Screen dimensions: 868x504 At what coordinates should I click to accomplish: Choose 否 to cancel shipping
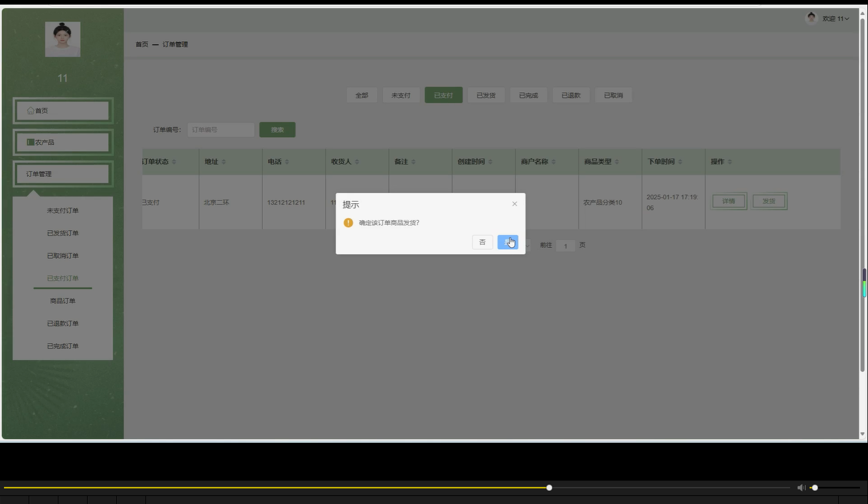482,242
